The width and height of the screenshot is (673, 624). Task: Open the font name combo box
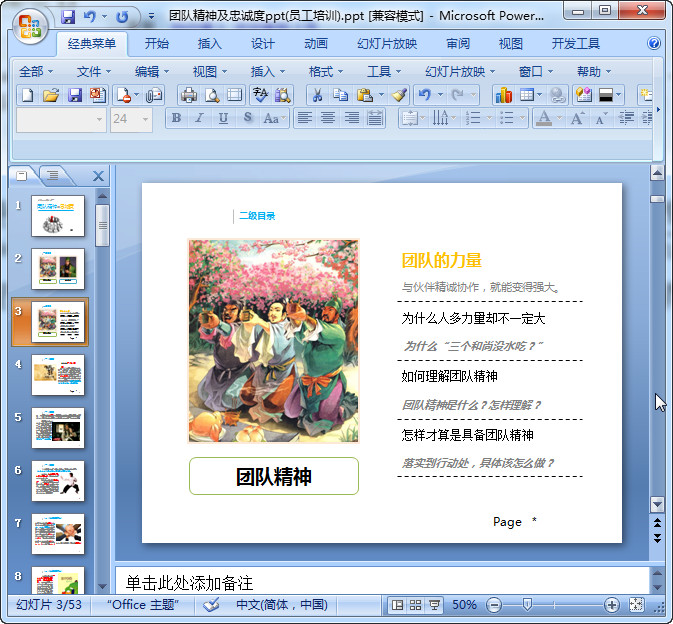pyautogui.click(x=61, y=119)
